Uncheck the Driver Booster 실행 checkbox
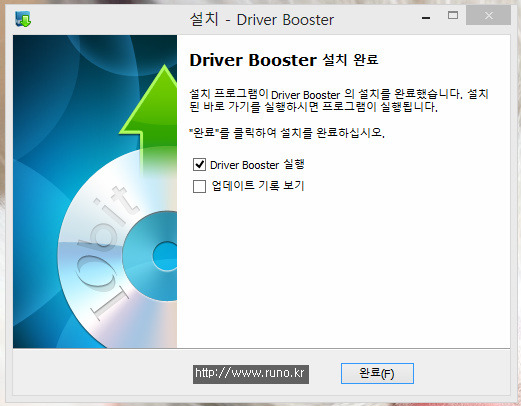The height and width of the screenshot is (406, 521). pyautogui.click(x=199, y=165)
